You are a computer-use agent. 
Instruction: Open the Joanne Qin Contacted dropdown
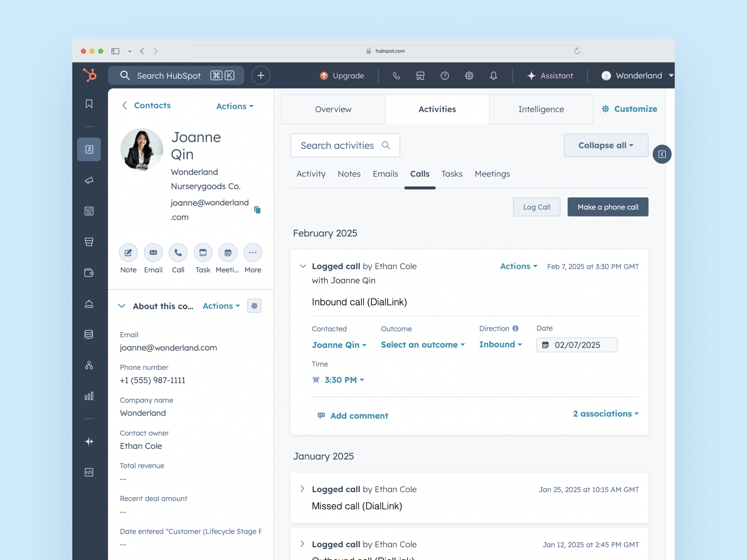pyautogui.click(x=339, y=345)
